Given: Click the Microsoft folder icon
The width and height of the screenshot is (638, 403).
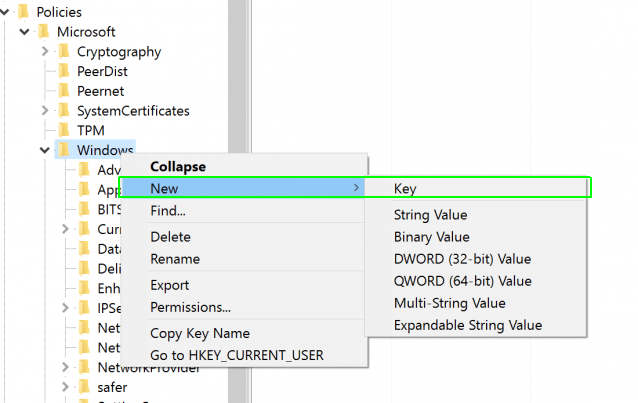Looking at the screenshot, I should pos(44,32).
